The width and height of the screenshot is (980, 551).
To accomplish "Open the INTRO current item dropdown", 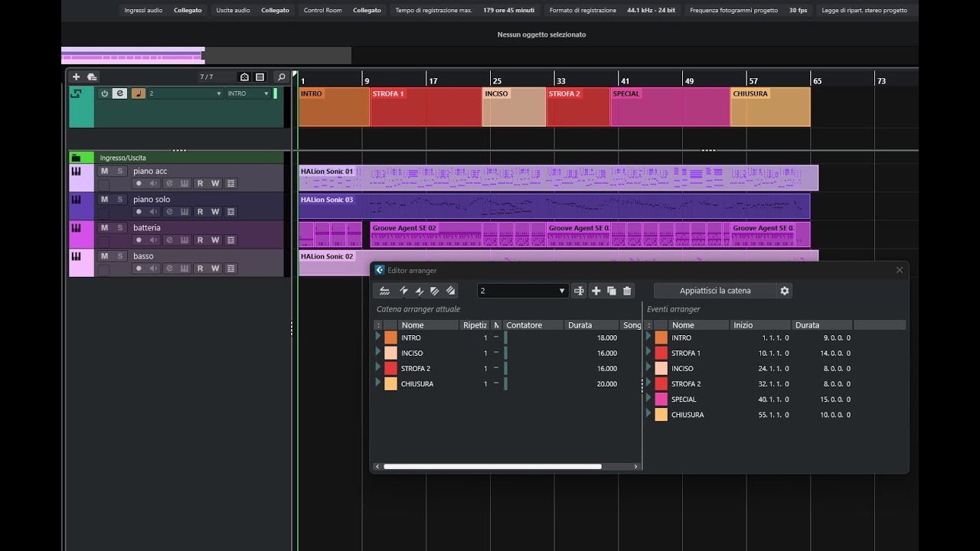I will tap(249, 93).
